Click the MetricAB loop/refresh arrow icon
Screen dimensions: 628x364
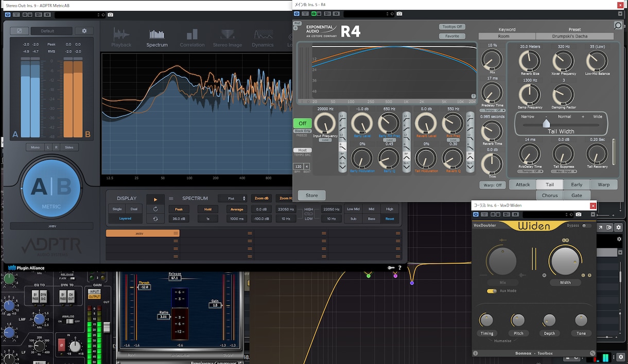coord(155,209)
